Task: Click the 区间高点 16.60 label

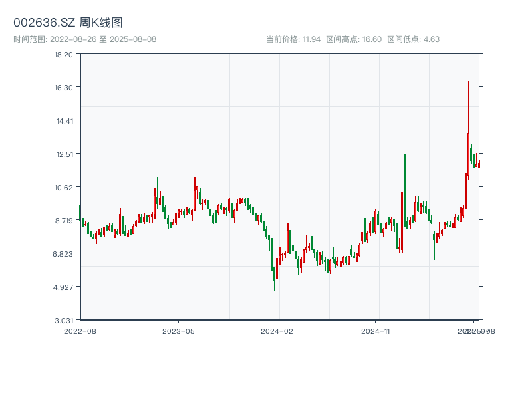Action: (354, 39)
